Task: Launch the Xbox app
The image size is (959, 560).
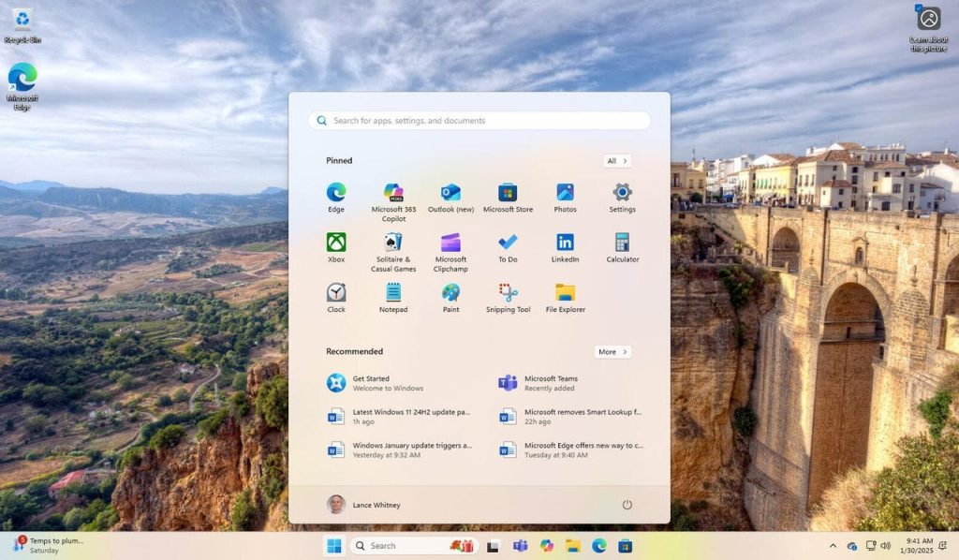Action: 335,242
